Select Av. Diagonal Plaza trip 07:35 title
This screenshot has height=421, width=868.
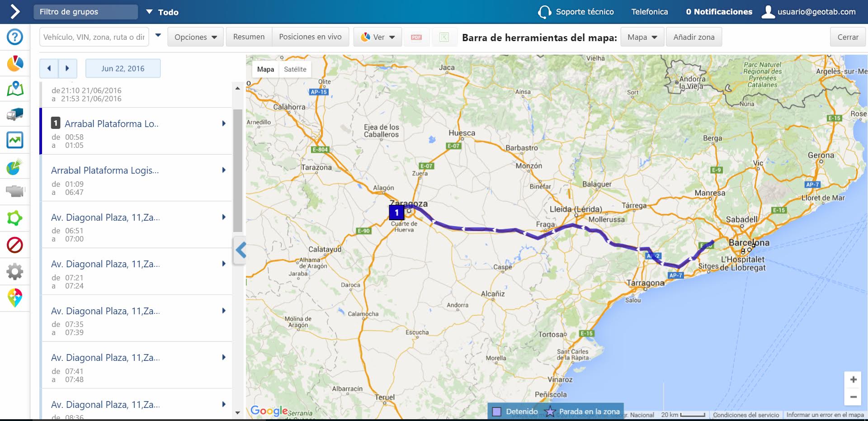click(105, 311)
